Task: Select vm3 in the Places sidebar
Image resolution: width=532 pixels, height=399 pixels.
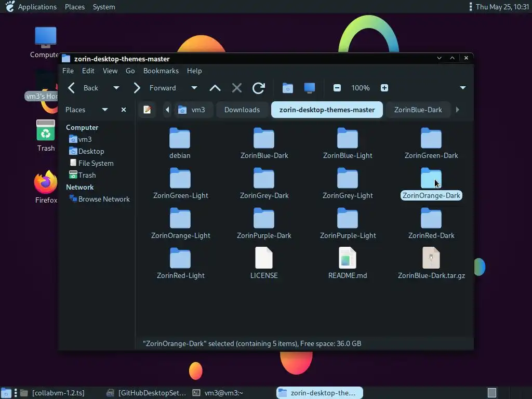Action: 81,139
